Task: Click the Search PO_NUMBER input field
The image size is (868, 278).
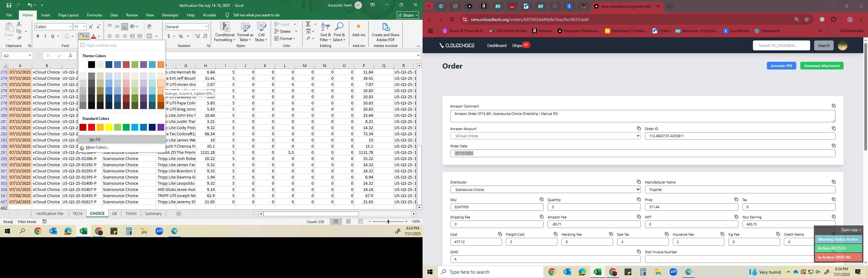Action: 781,45
